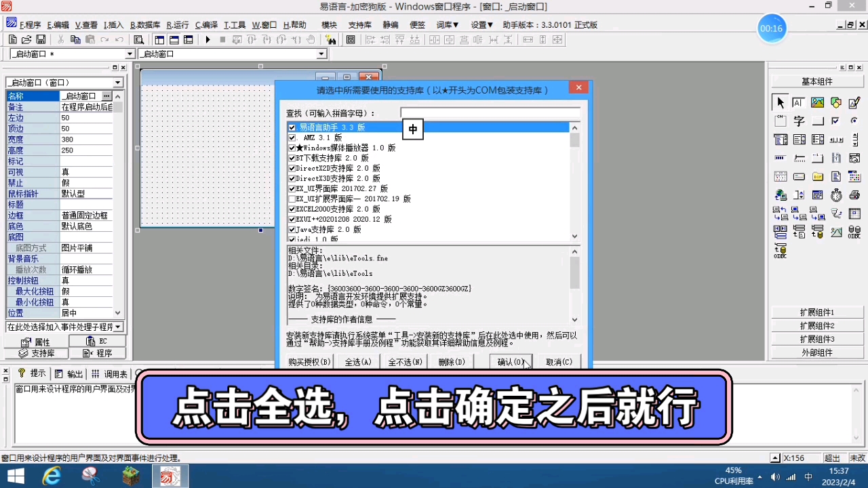The height and width of the screenshot is (488, 868).
Task: Click the 全不选(N) button
Action: 405,362
